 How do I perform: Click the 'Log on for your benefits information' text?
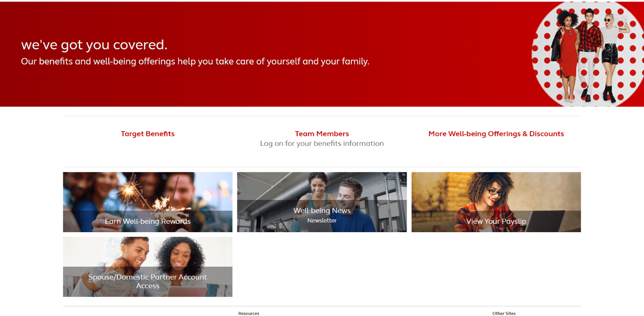pyautogui.click(x=322, y=143)
